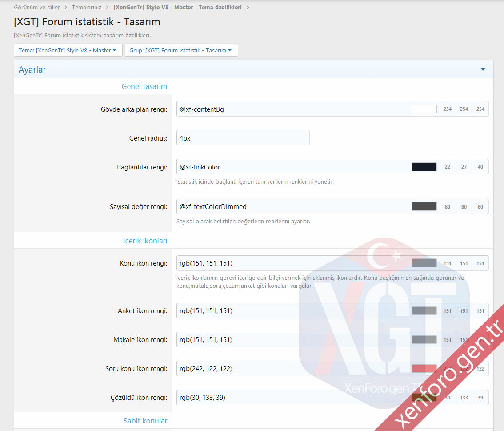Open the Grup: [XGT] Forum istatistik - Tasarım dropdown
This screenshot has height=431, width=504.
[x=181, y=51]
